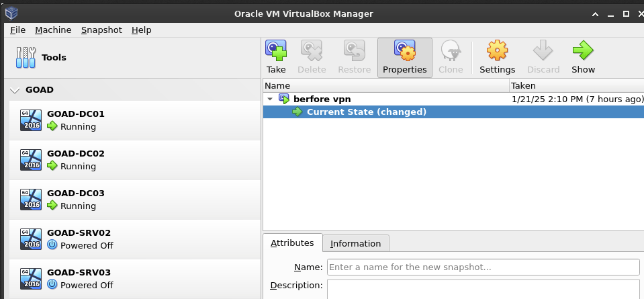
Task: Open the window menu arrow in the title bar
Action: pyautogui.click(x=594, y=13)
